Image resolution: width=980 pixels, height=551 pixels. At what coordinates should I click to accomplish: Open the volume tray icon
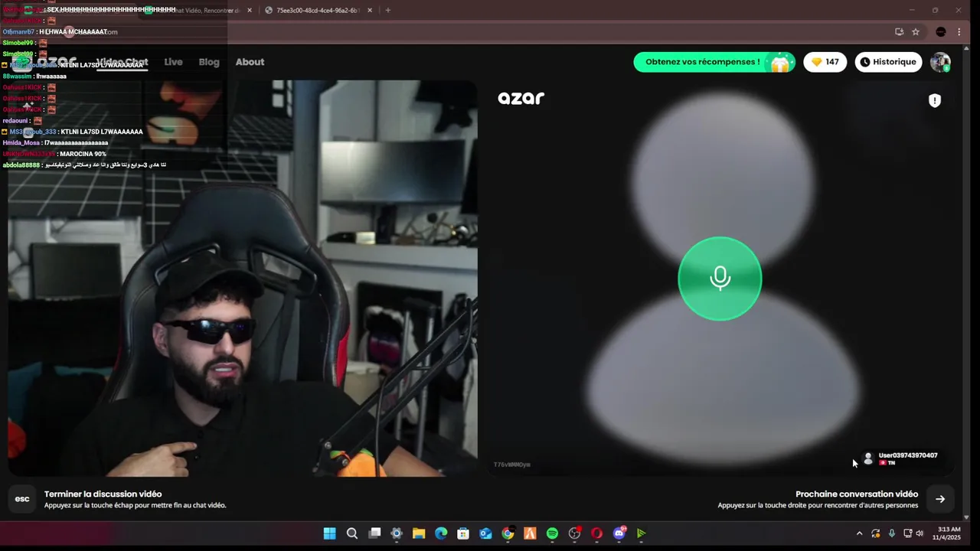pos(920,533)
